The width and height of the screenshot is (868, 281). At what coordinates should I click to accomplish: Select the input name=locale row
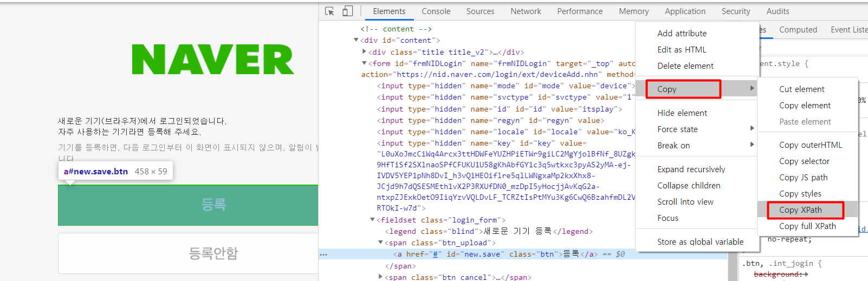pyautogui.click(x=506, y=132)
